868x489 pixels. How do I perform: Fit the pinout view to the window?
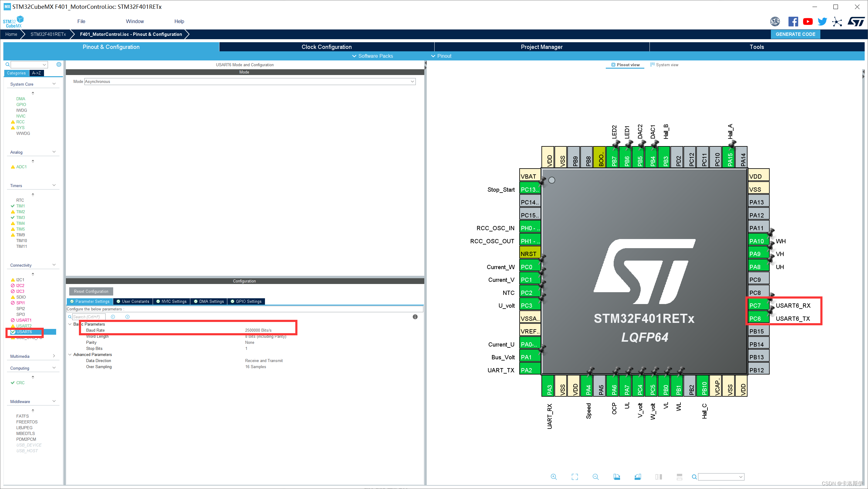pos(575,477)
